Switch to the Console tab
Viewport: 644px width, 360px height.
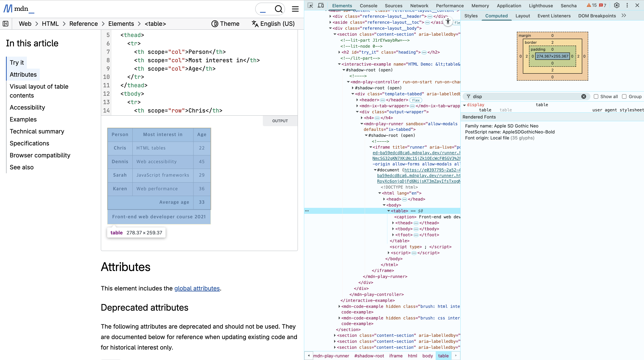point(368,5)
